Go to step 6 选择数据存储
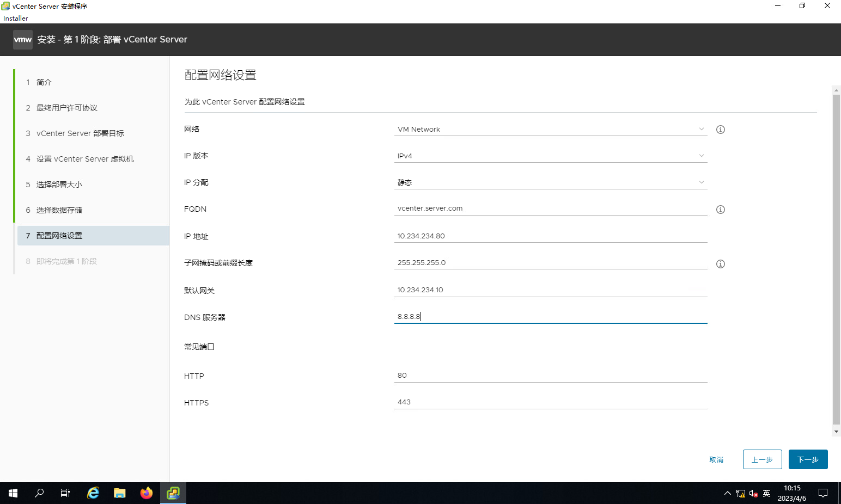 point(59,210)
